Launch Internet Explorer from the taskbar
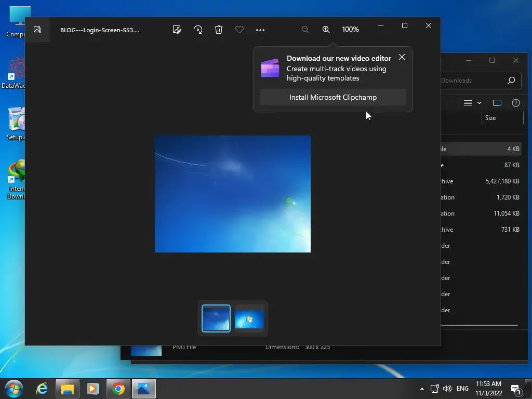Viewport: 532px width, 399px height. (42, 389)
